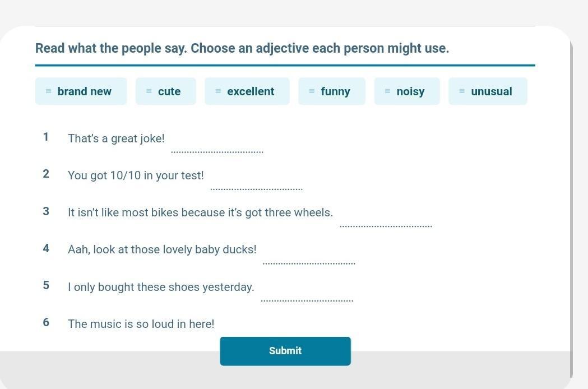This screenshot has height=389, width=588.
Task: Click answer blank after 'That's a great joke!'
Action: [217, 146]
